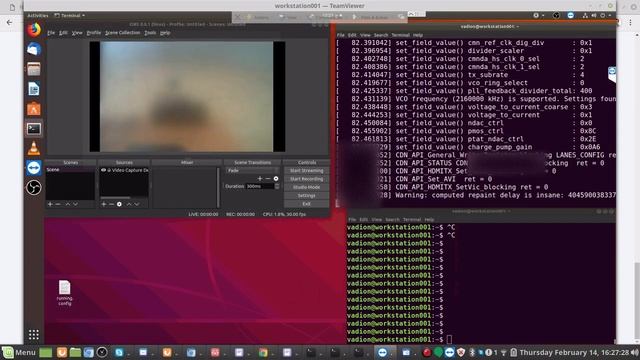The height and width of the screenshot is (360, 640).
Task: Enable Studio Mode in OBS
Action: 307,187
